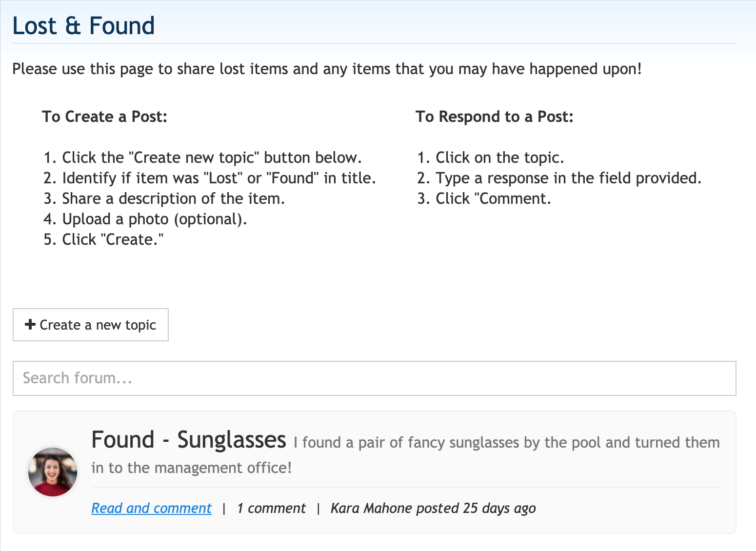The height and width of the screenshot is (551, 756).
Task: Focus the Search forum text field
Action: click(374, 378)
